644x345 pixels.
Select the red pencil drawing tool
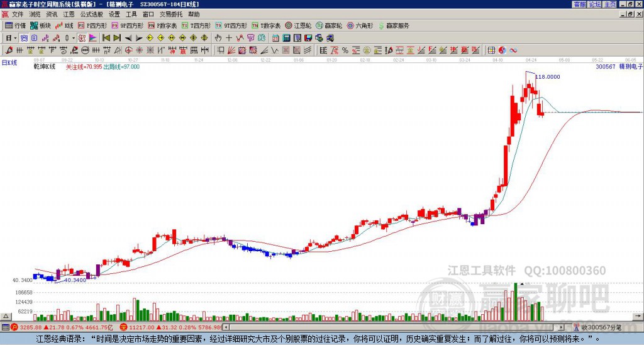9,50
